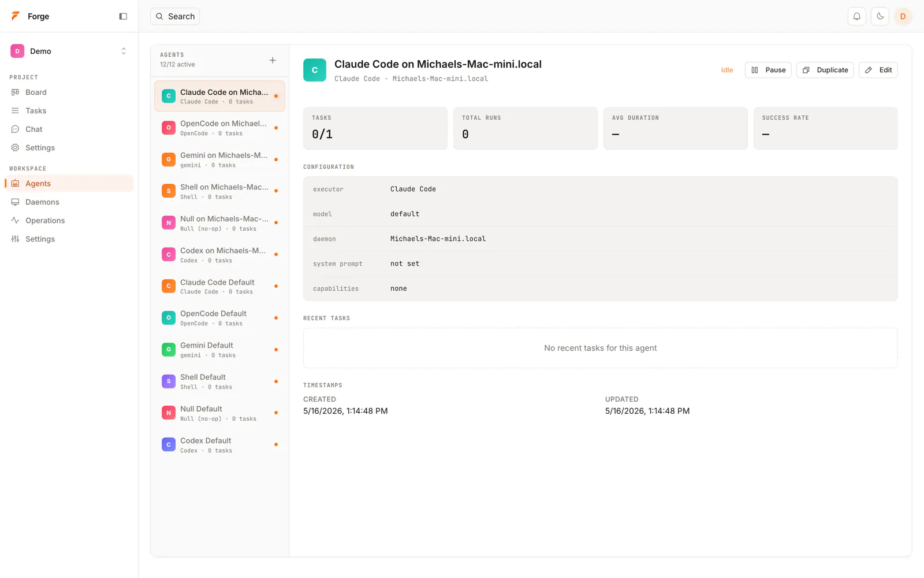
Task: Click the agent title heading
Action: click(438, 64)
